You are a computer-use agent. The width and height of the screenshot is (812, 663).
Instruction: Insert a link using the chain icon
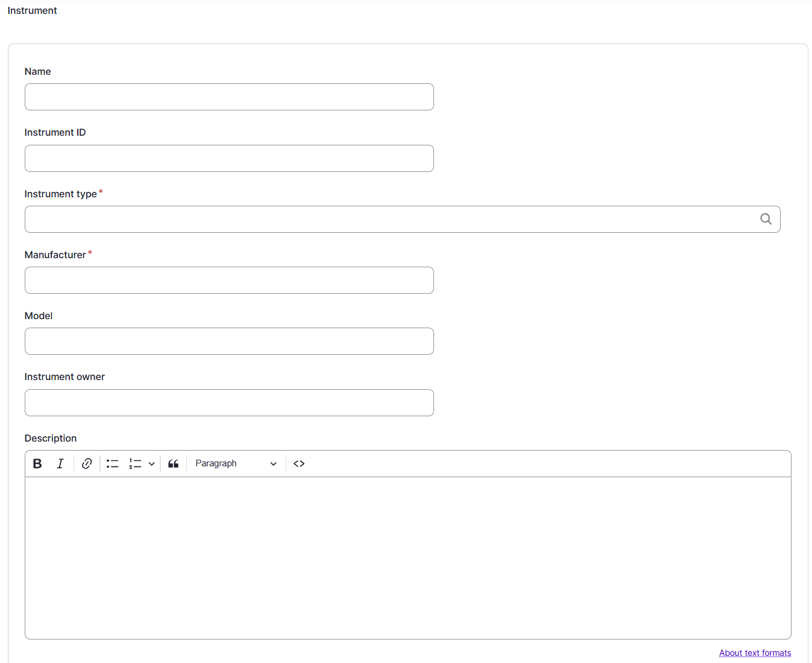(87, 463)
